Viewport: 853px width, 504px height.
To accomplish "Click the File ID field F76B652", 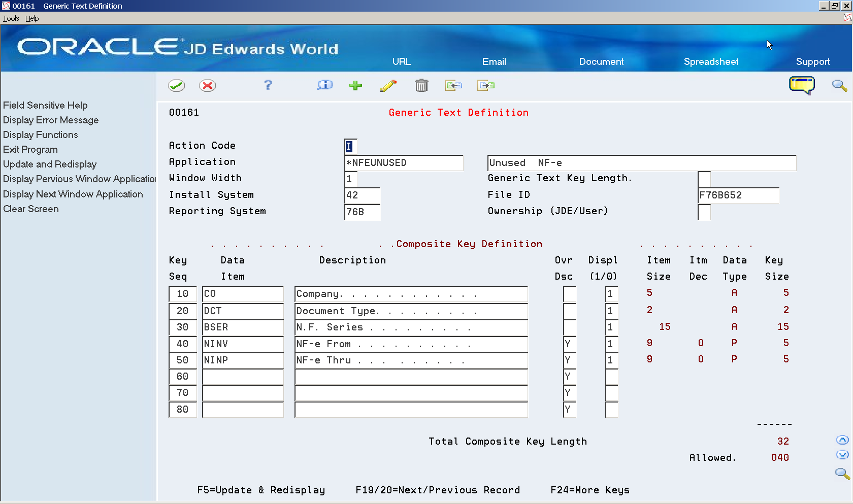I will (738, 195).
